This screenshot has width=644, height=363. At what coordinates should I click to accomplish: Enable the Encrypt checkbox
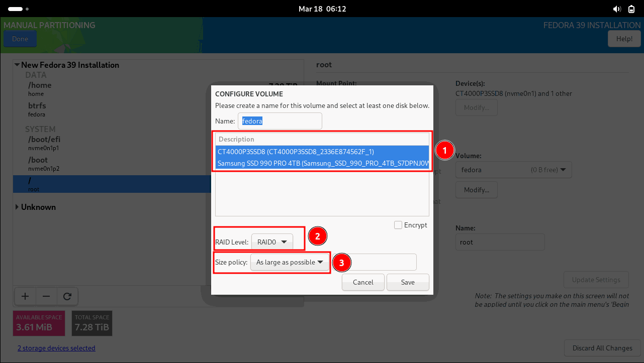(x=398, y=225)
